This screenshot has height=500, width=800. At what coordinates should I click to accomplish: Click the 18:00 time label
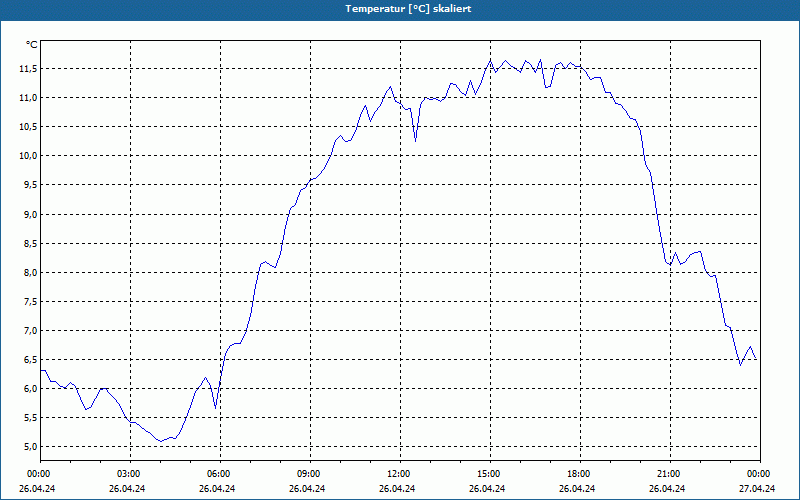pyautogui.click(x=580, y=474)
